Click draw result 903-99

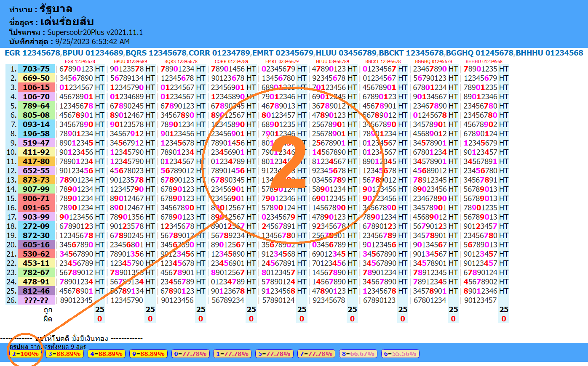(36, 217)
